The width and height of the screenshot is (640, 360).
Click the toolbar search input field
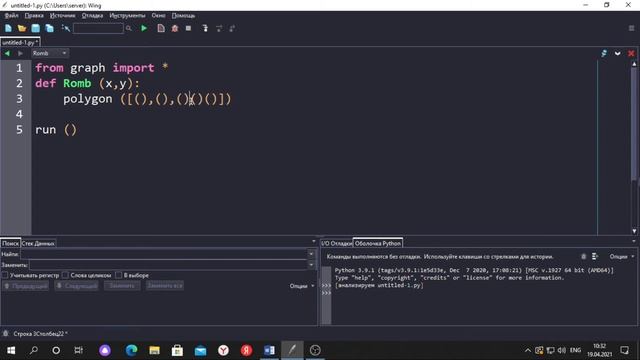98,28
